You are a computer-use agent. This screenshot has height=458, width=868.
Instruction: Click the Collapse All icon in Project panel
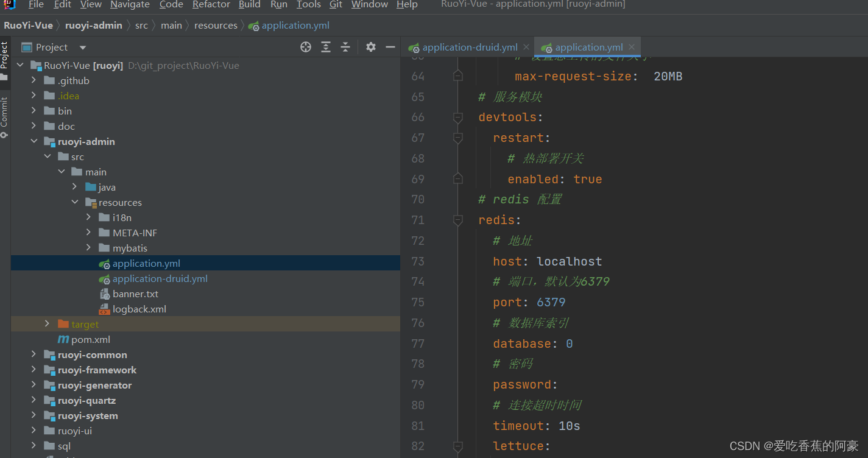tap(345, 47)
